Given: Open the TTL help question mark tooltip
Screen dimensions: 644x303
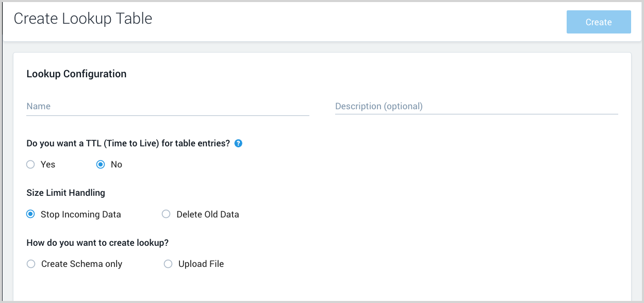Looking at the screenshot, I should pyautogui.click(x=238, y=143).
